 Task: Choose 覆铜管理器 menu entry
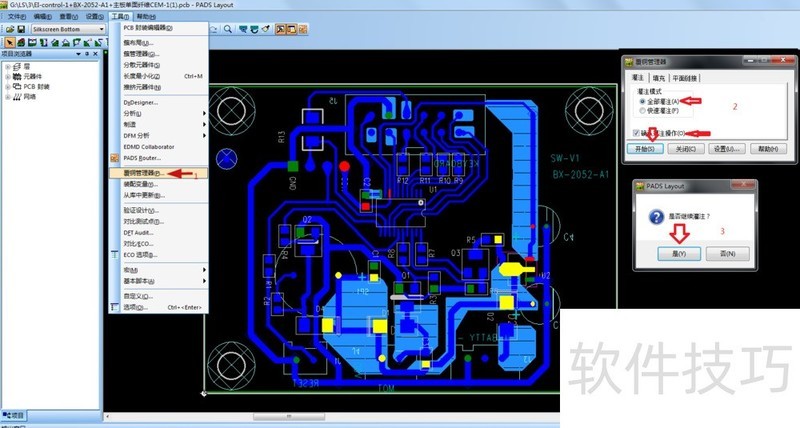[158, 173]
